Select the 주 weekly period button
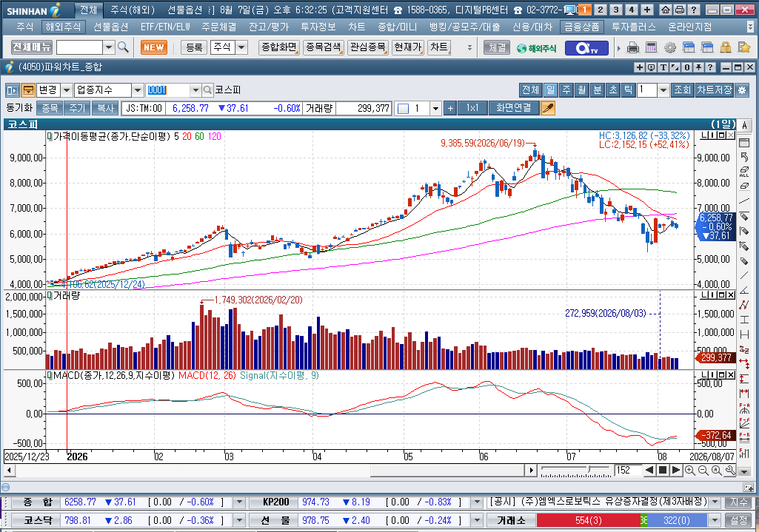This screenshot has height=532, width=759. pos(566,90)
